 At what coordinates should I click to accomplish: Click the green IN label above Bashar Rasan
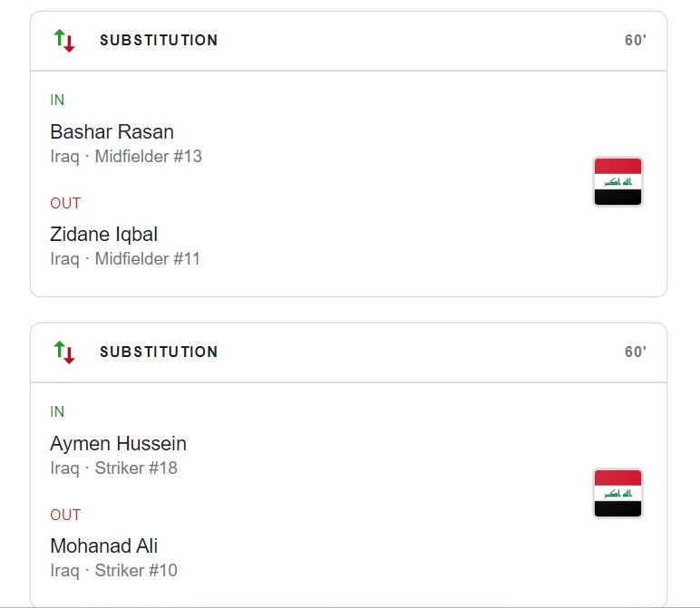[57, 101]
